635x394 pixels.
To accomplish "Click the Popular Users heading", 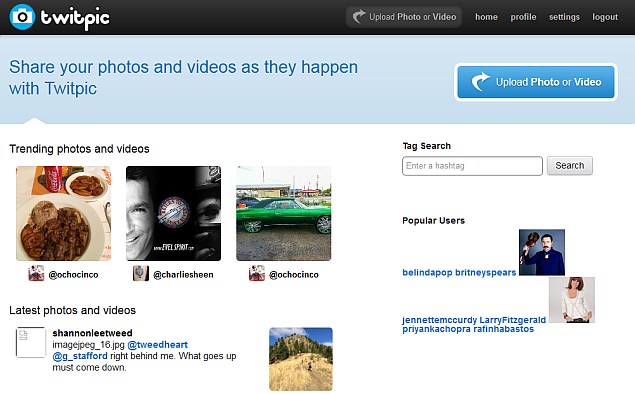I will (x=433, y=221).
